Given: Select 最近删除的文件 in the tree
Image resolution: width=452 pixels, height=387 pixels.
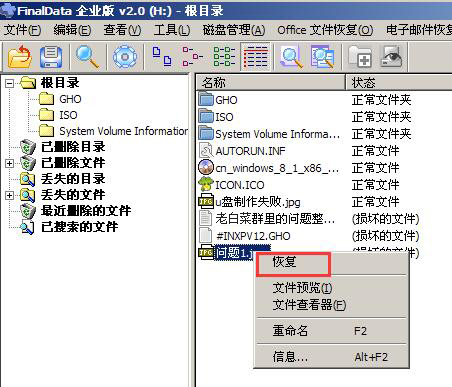Looking at the screenshot, I should click(86, 211).
